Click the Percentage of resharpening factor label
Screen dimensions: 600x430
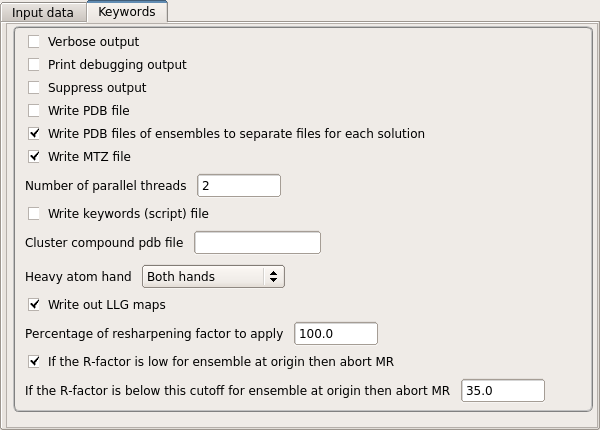tap(154, 334)
